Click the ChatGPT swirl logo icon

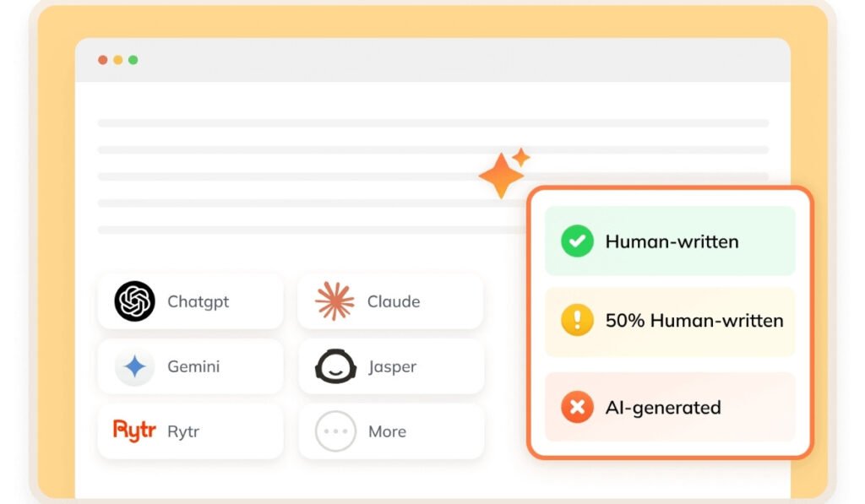coord(134,301)
